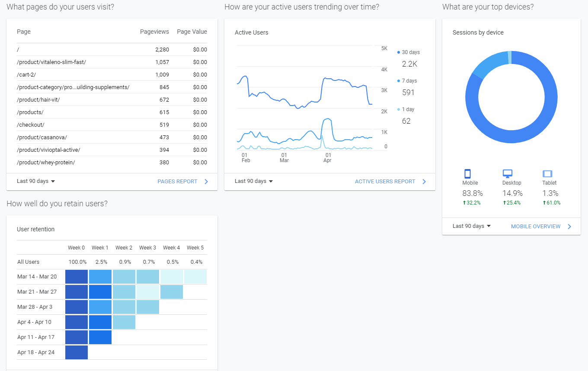The width and height of the screenshot is (588, 371).
Task: Click the Week 0 retention column header
Action: (77, 248)
